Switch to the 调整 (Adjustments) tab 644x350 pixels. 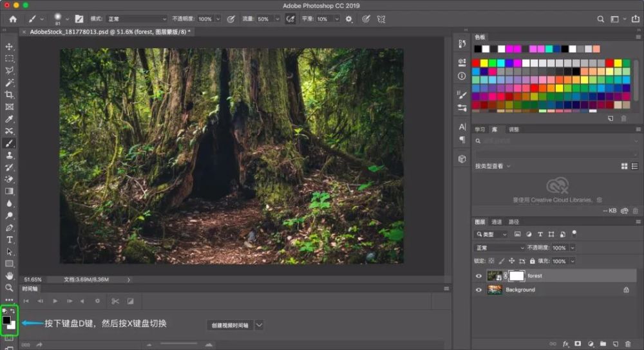tap(513, 129)
